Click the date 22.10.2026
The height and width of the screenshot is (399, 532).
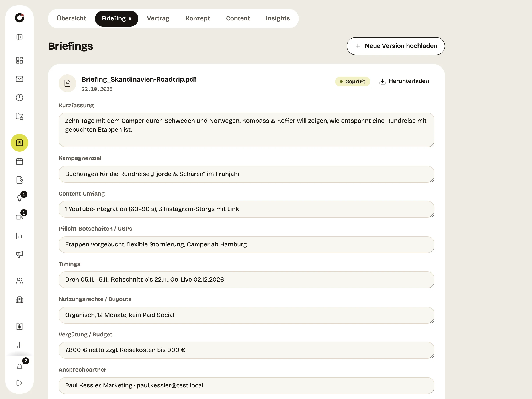point(97,89)
